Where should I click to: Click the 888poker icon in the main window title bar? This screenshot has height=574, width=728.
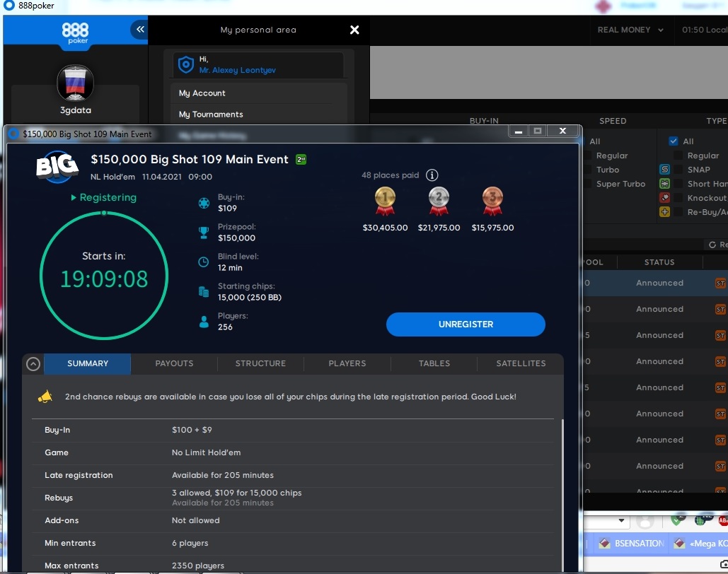pos(8,6)
